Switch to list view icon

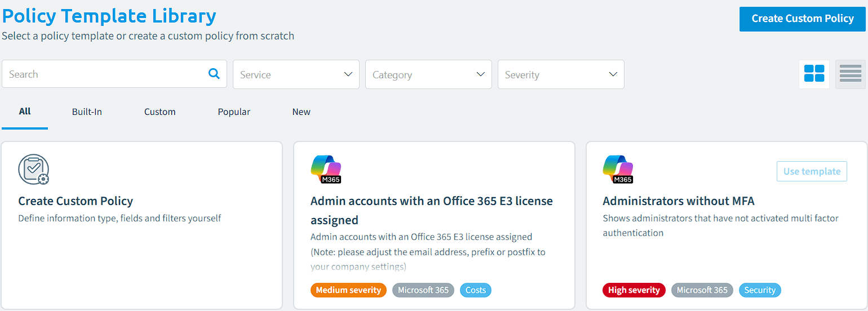[x=850, y=74]
